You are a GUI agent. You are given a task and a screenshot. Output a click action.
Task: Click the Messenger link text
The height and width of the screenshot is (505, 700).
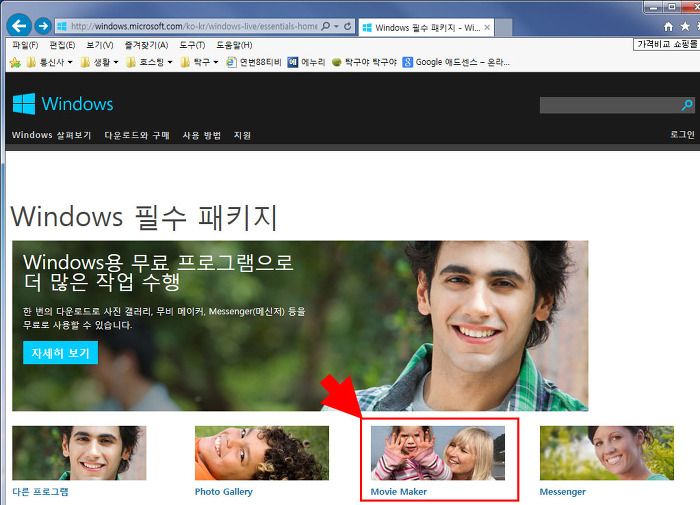coord(562,492)
